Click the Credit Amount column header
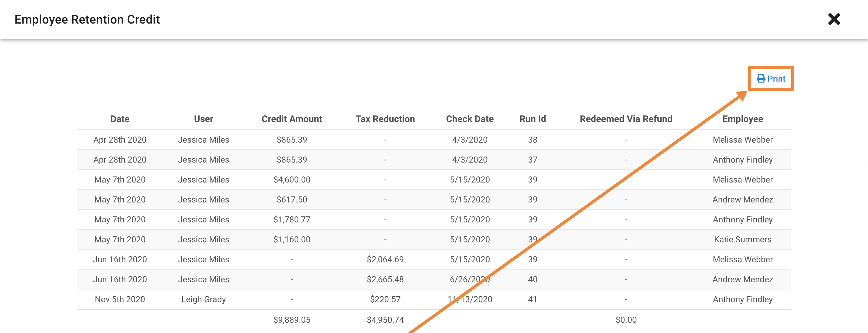This screenshot has height=333, width=868. coord(292,119)
